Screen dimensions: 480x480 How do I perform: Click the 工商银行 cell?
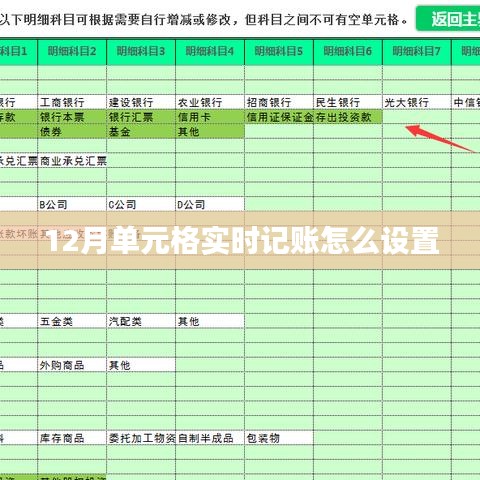72,102
